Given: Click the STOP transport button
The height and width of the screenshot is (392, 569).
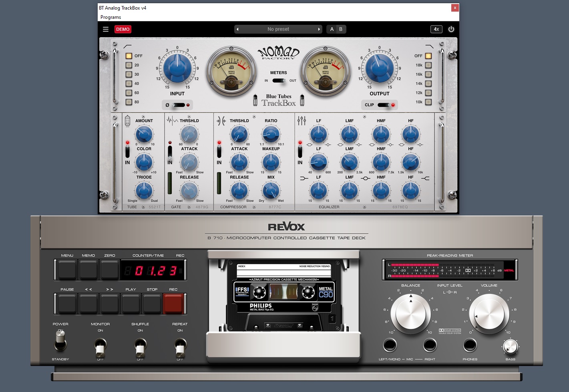Looking at the screenshot, I should tap(152, 304).
